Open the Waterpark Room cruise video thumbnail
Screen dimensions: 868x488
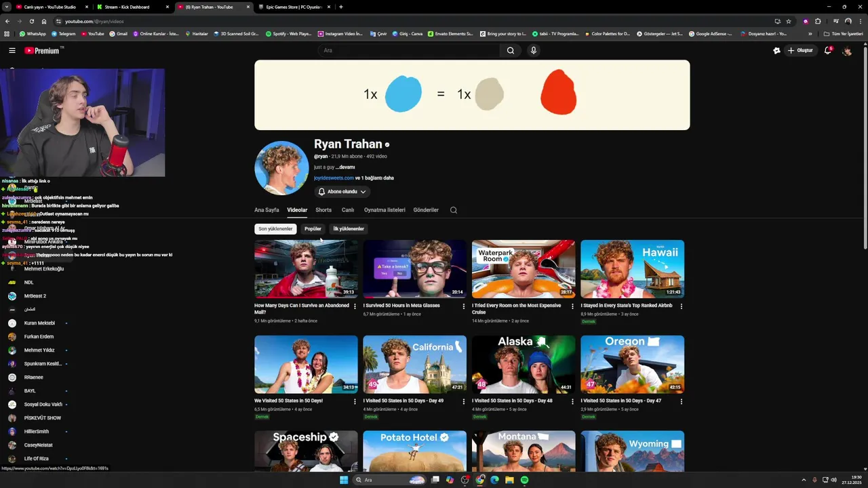pyautogui.click(x=524, y=269)
